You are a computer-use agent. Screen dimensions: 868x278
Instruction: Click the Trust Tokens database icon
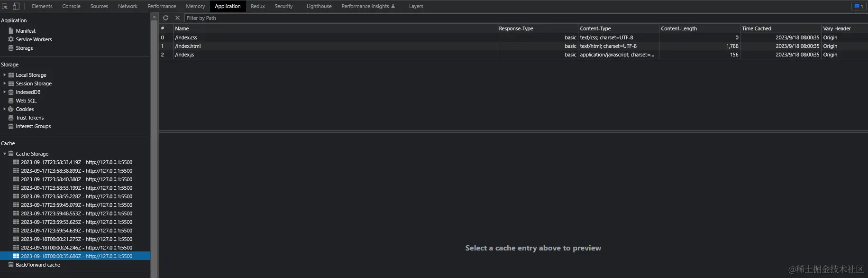coord(11,118)
